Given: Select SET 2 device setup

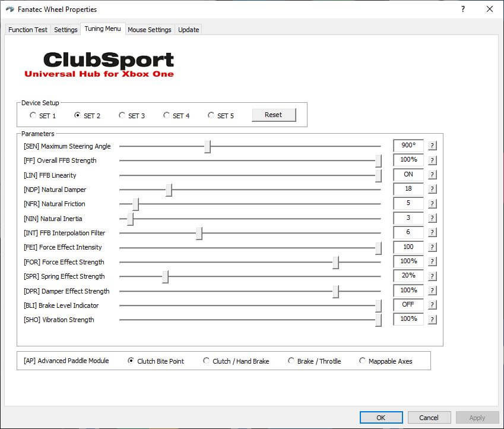Looking at the screenshot, I should click(x=87, y=115).
